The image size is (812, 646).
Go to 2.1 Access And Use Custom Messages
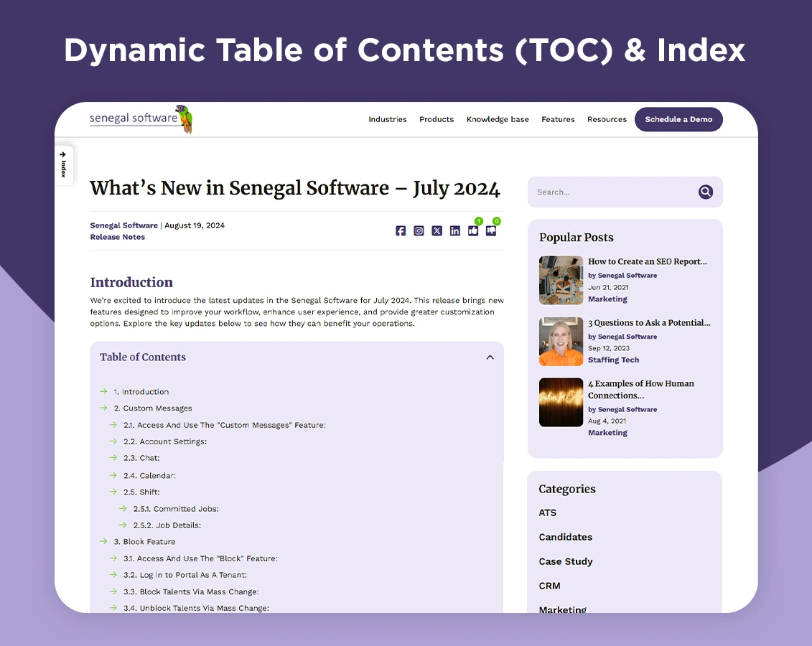pyautogui.click(x=224, y=425)
